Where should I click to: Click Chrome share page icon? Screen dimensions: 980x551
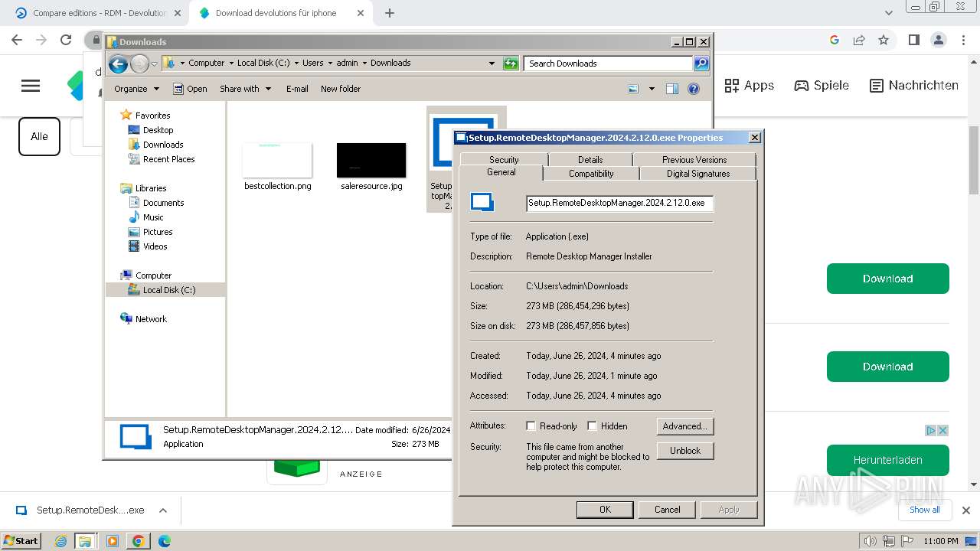[859, 40]
